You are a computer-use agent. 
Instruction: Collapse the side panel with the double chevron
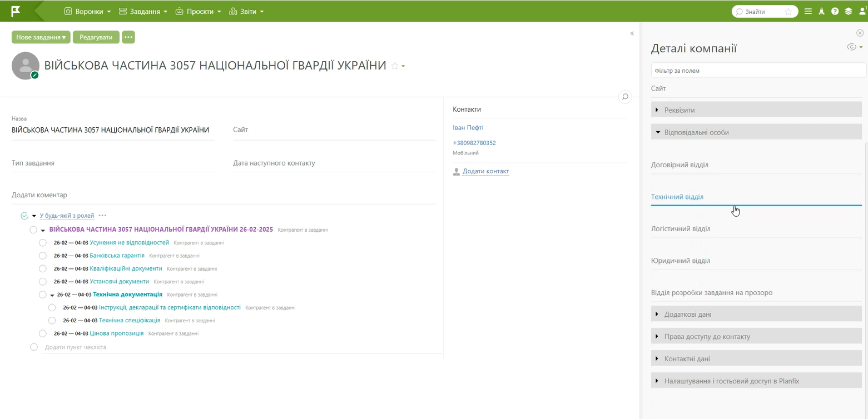(x=632, y=33)
